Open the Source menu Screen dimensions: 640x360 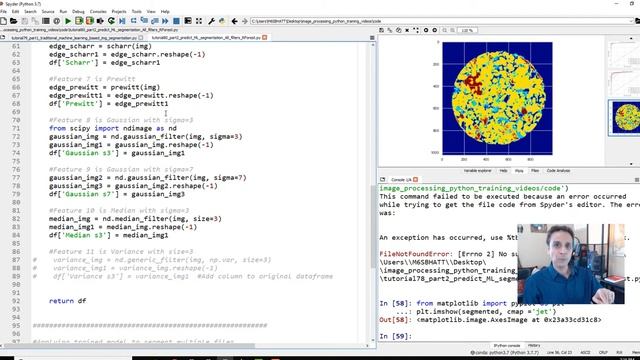(x=48, y=11)
